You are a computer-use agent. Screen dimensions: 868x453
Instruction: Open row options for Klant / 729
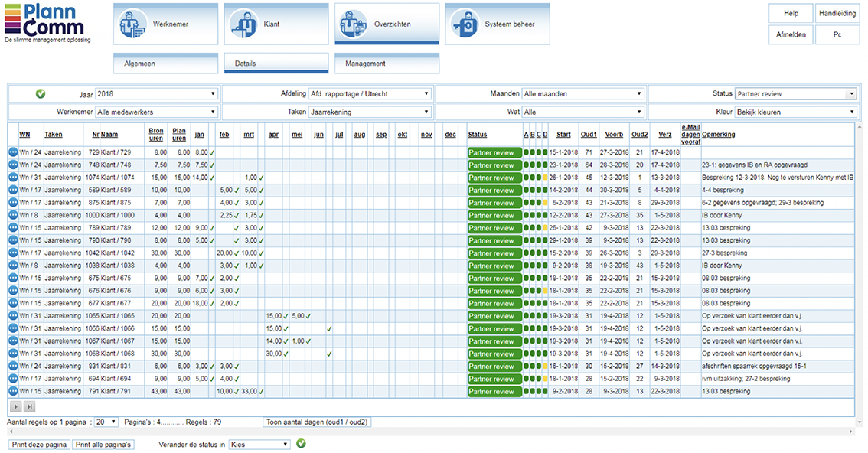click(x=13, y=152)
